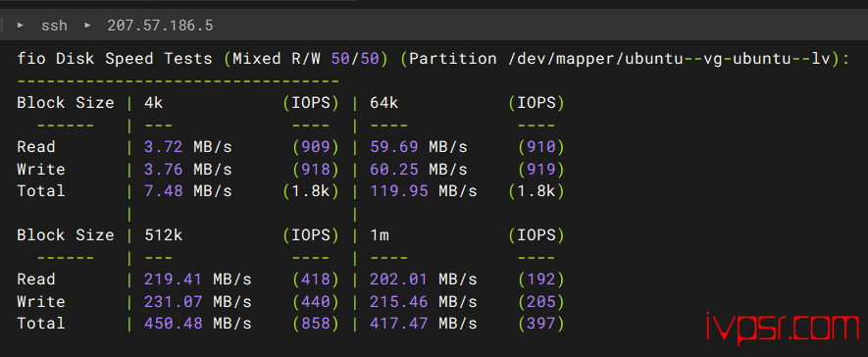
Task: Select the 231.07 MB/s write value
Action: click(x=197, y=302)
